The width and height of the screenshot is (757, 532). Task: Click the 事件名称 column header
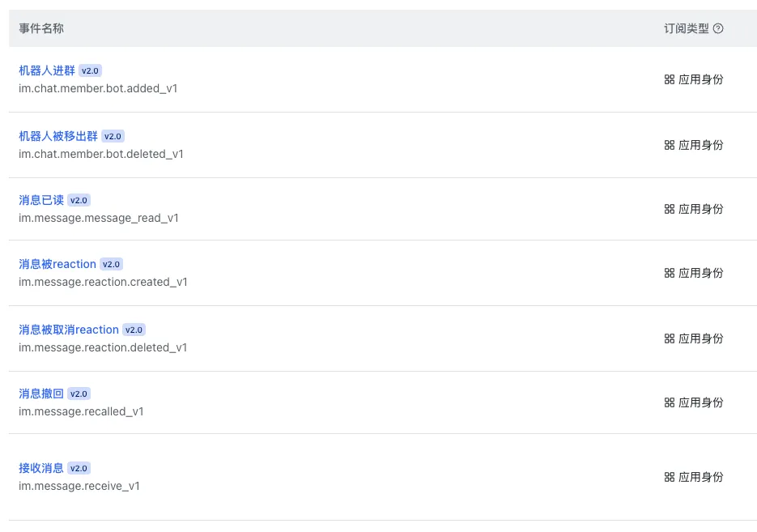(41, 28)
